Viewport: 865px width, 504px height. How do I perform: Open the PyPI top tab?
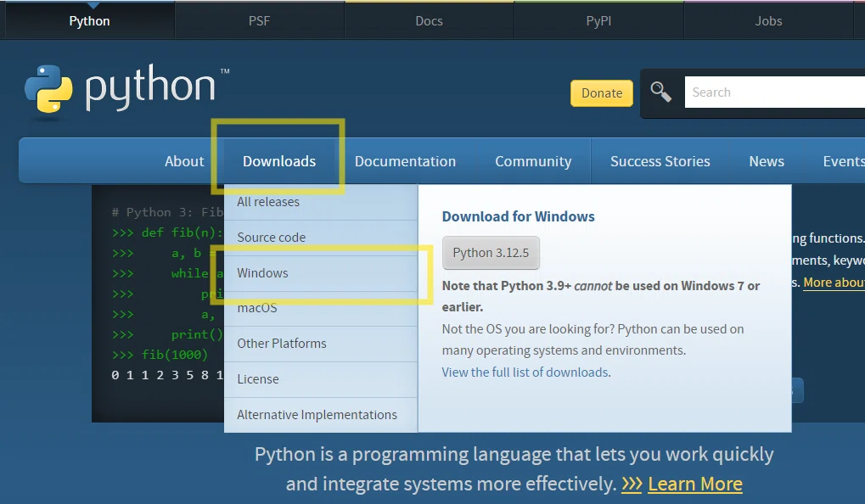(598, 21)
